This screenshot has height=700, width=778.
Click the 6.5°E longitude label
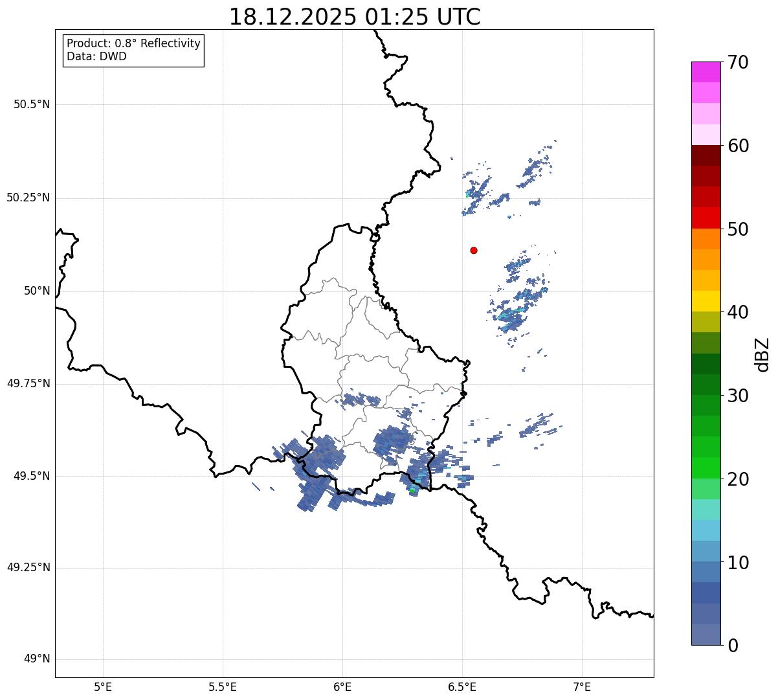(462, 686)
